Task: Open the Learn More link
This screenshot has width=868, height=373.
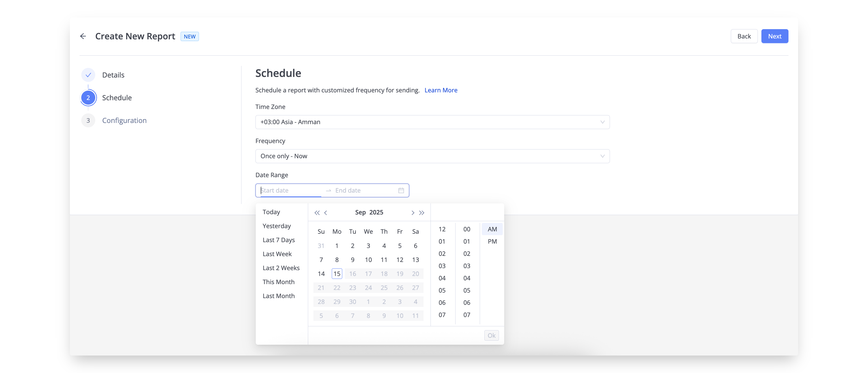Action: [441, 90]
